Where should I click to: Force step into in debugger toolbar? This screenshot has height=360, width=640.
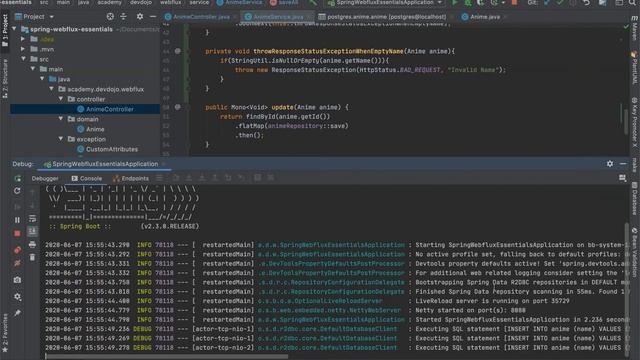pyautogui.click(x=202, y=178)
